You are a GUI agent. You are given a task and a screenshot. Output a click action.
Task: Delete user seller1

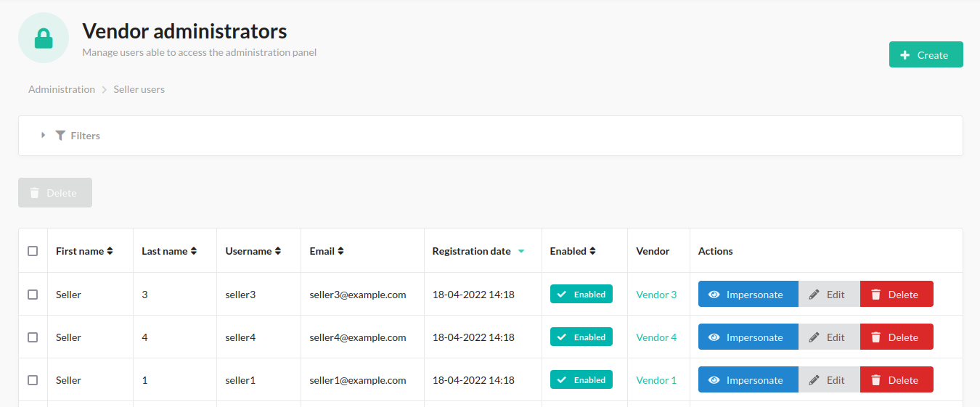[x=897, y=379]
